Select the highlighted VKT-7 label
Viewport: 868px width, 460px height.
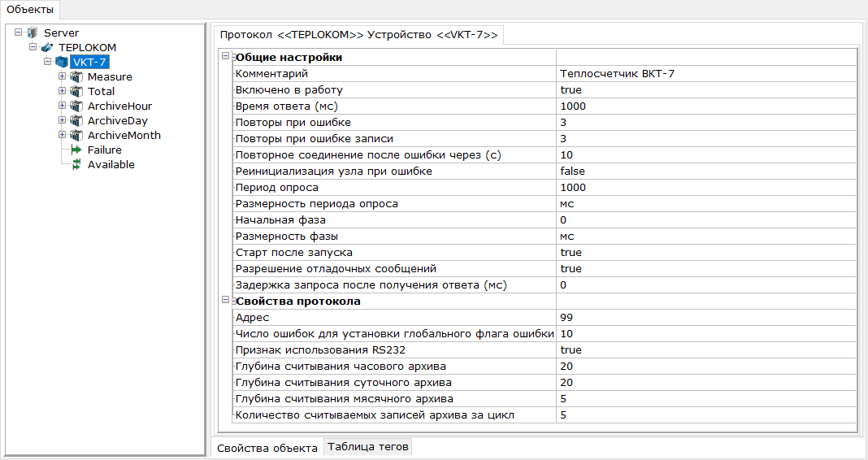(x=89, y=62)
